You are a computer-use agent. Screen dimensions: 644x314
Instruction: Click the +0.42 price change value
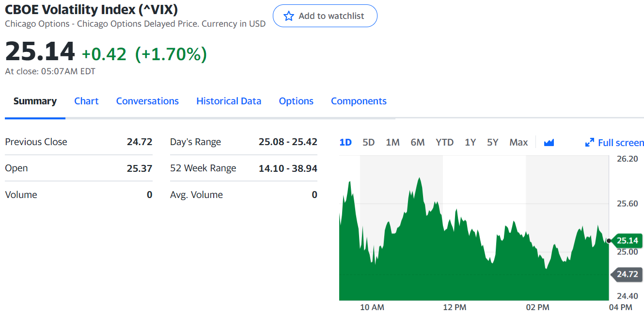104,54
